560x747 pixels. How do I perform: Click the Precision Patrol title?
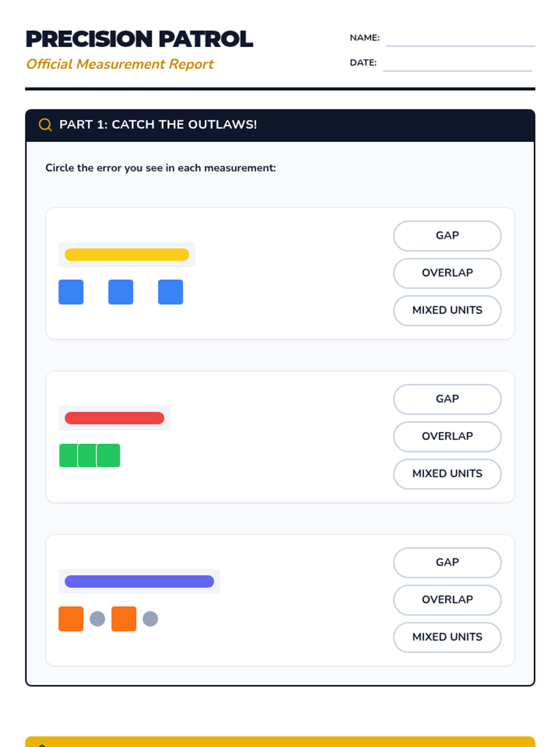coord(139,39)
